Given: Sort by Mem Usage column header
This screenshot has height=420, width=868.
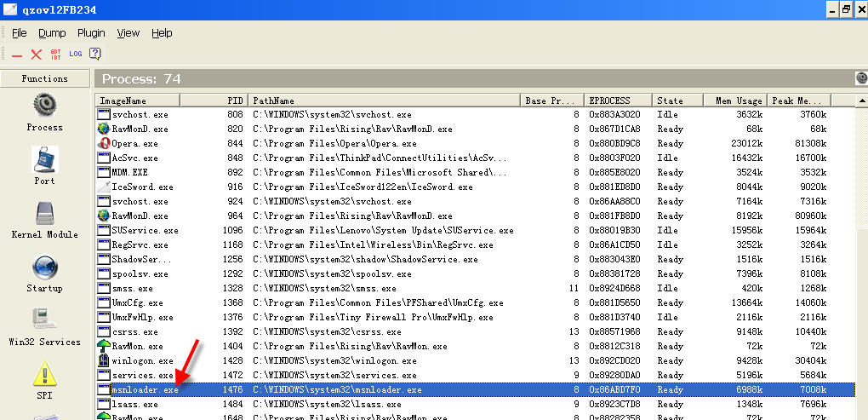Looking at the screenshot, I should 734,101.
